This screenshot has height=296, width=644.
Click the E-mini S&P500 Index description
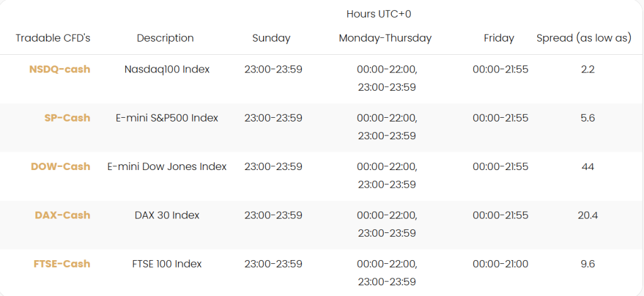tap(167, 118)
